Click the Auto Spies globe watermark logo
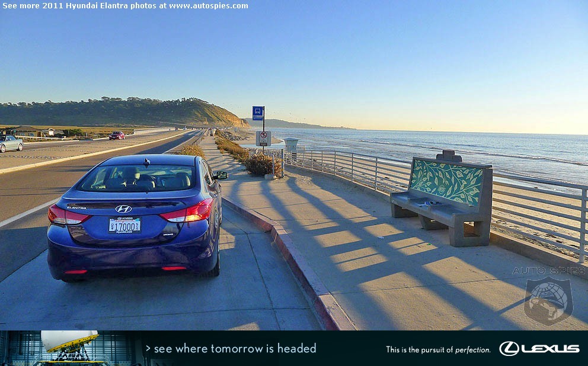Image resolution: width=588 pixels, height=366 pixels. point(548,300)
